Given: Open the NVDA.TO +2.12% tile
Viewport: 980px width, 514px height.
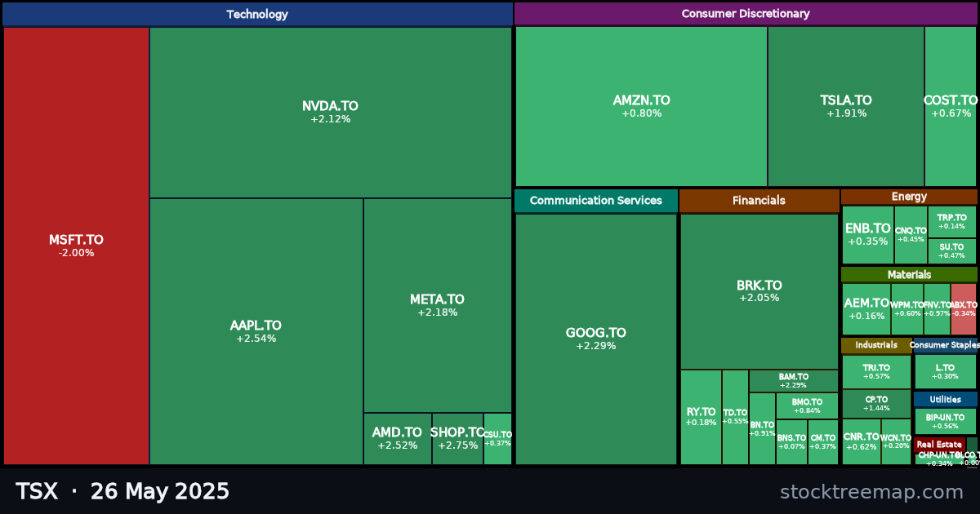Looking at the screenshot, I should pos(331,113).
